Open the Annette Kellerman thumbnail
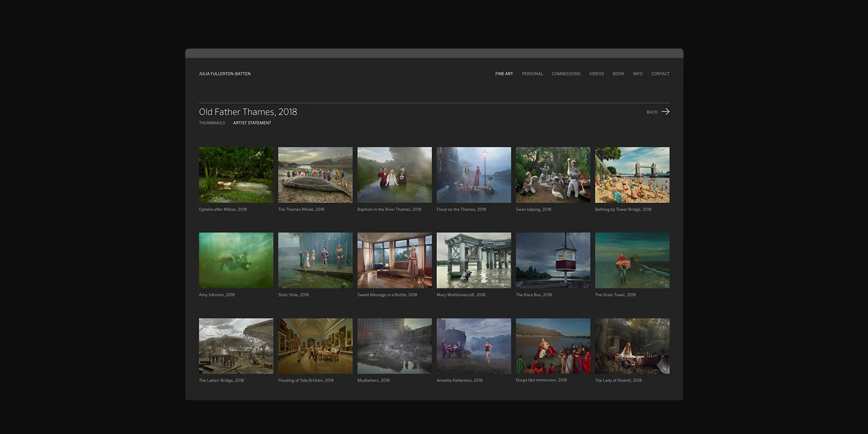Image resolution: width=868 pixels, height=434 pixels. [x=474, y=346]
